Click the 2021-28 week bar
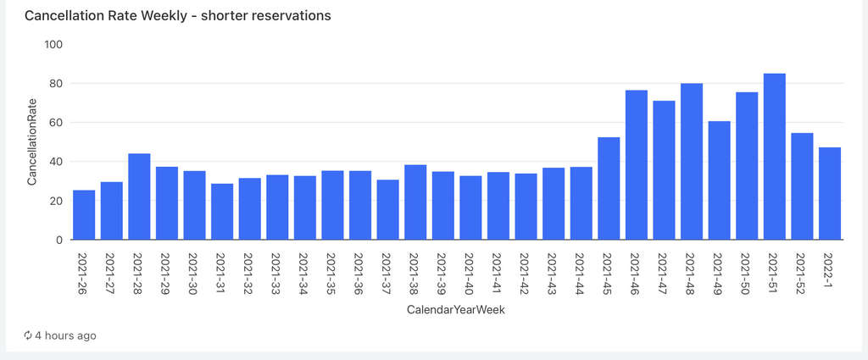This screenshot has height=360, width=868. (139, 197)
